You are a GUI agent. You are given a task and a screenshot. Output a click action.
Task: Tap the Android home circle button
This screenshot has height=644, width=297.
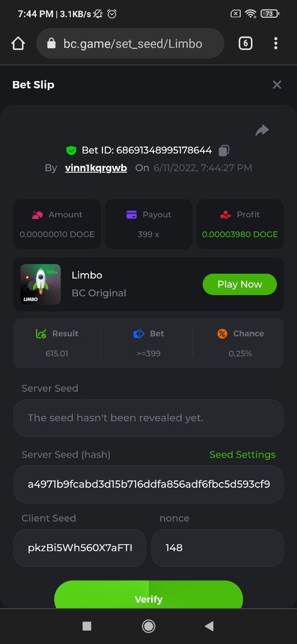pos(148,626)
